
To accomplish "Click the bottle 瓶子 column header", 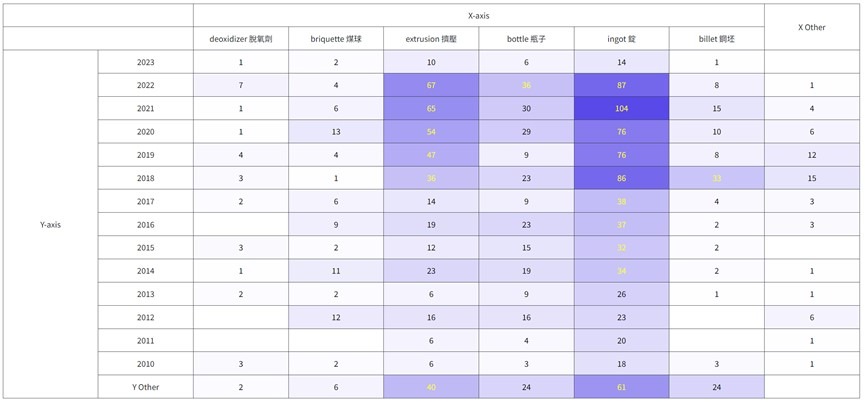I will (x=526, y=39).
